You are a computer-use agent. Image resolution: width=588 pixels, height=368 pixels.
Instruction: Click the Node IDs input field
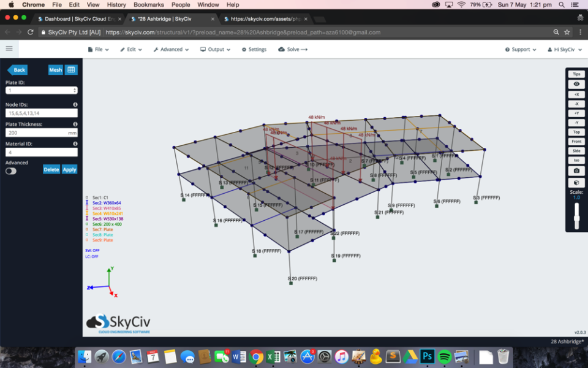(41, 113)
